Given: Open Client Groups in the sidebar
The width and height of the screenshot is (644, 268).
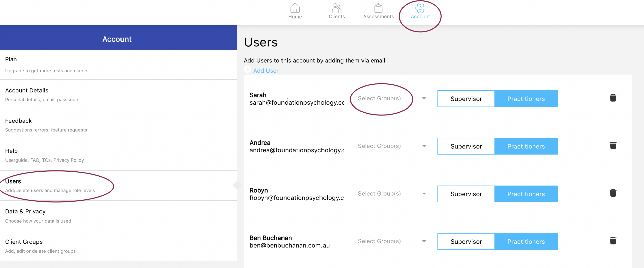Looking at the screenshot, I should [118, 246].
